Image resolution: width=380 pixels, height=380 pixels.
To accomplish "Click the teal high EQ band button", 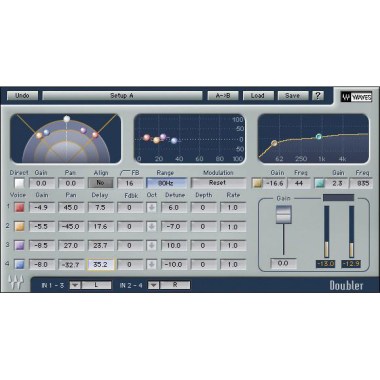I will (319, 183).
